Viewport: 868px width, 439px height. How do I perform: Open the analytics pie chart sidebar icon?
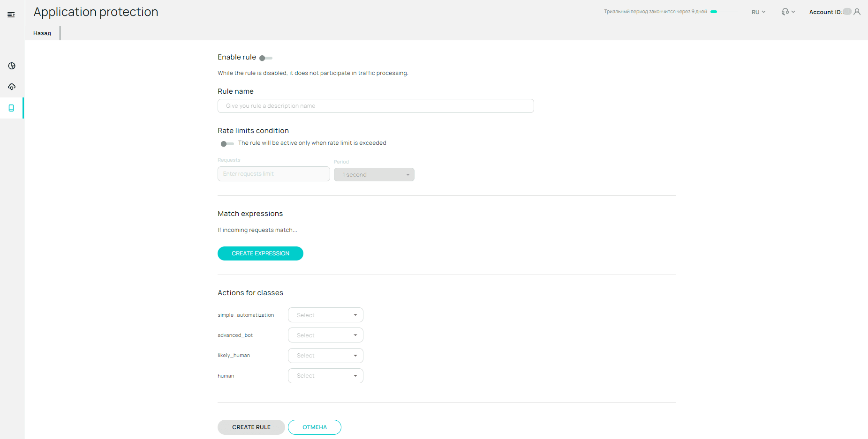tap(12, 66)
